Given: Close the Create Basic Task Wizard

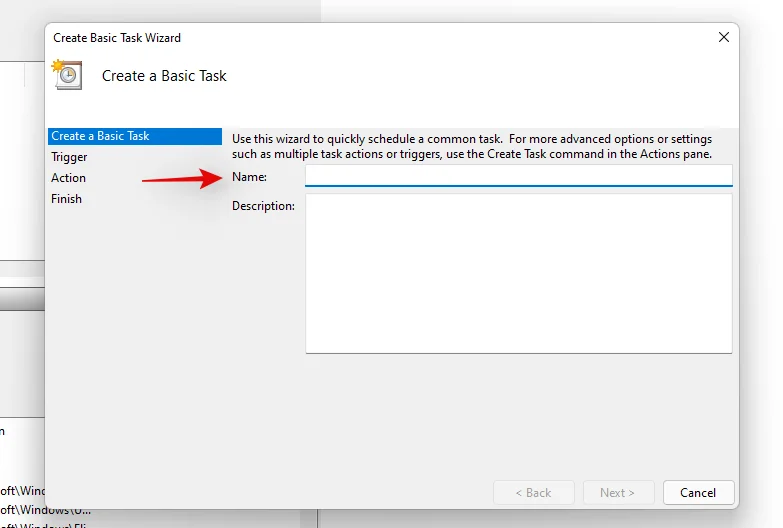Looking at the screenshot, I should point(724,37).
